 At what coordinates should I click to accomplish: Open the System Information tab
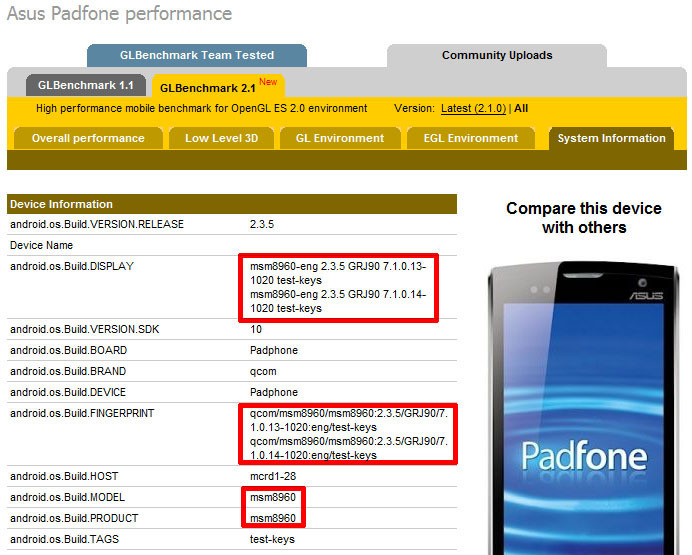(611, 139)
